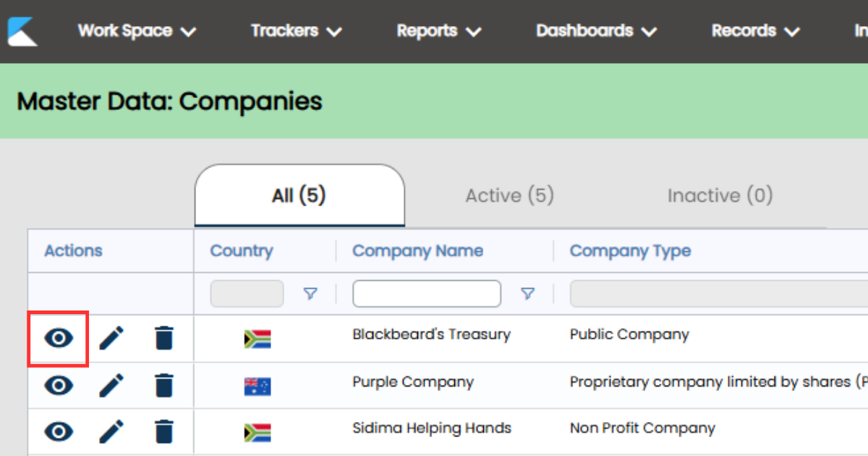
Task: Edit Sidima Helping Hands with pencil icon
Action: (111, 432)
